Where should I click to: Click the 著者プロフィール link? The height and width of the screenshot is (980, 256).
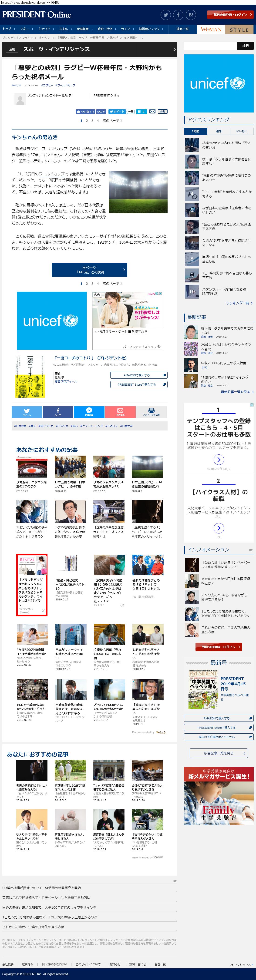click(x=66, y=381)
